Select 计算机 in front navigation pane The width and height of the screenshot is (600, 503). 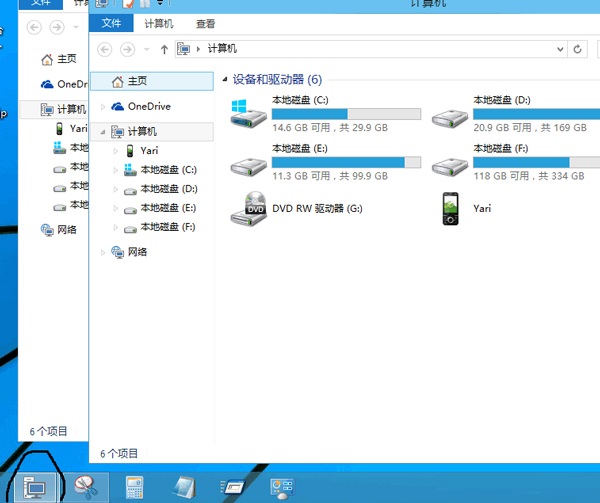tap(152, 132)
